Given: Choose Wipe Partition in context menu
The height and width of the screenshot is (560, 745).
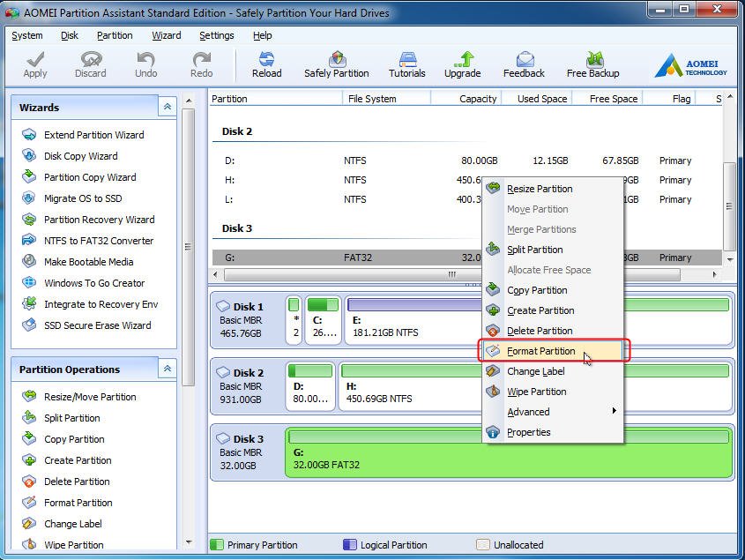Looking at the screenshot, I should 553,392.
